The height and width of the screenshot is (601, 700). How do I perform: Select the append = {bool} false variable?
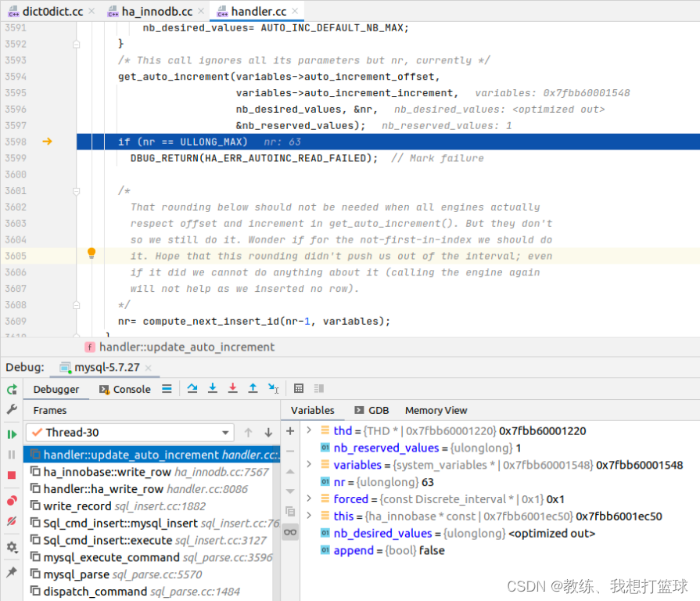[x=383, y=551]
